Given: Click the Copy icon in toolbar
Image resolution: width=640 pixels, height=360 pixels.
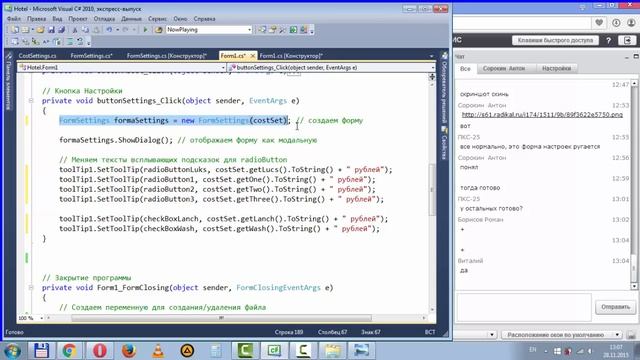Looking at the screenshot, I should click(85, 30).
